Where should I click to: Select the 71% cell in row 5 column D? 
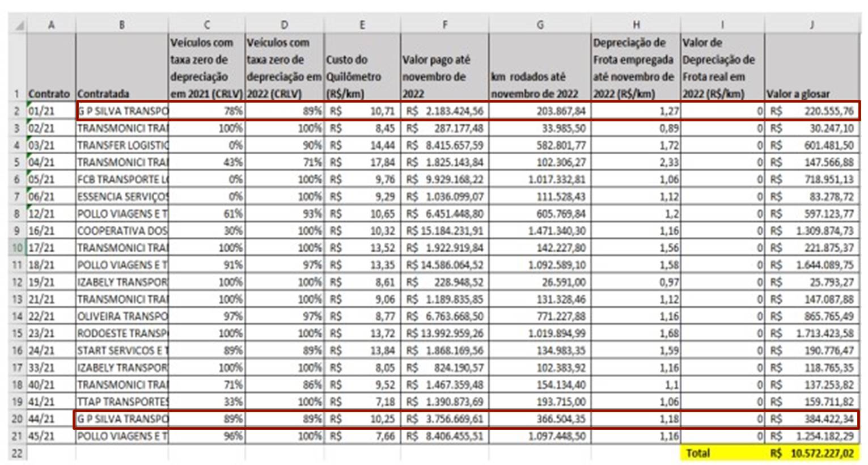coord(285,162)
